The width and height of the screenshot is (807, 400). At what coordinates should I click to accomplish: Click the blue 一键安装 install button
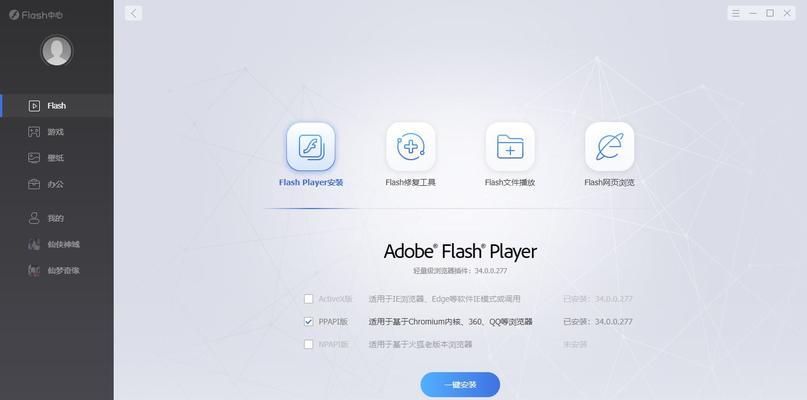[460, 385]
